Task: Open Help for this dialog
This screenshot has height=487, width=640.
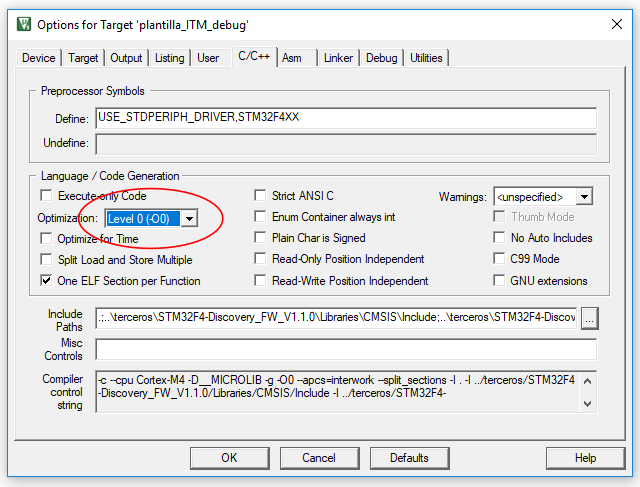Action: pyautogui.click(x=585, y=458)
